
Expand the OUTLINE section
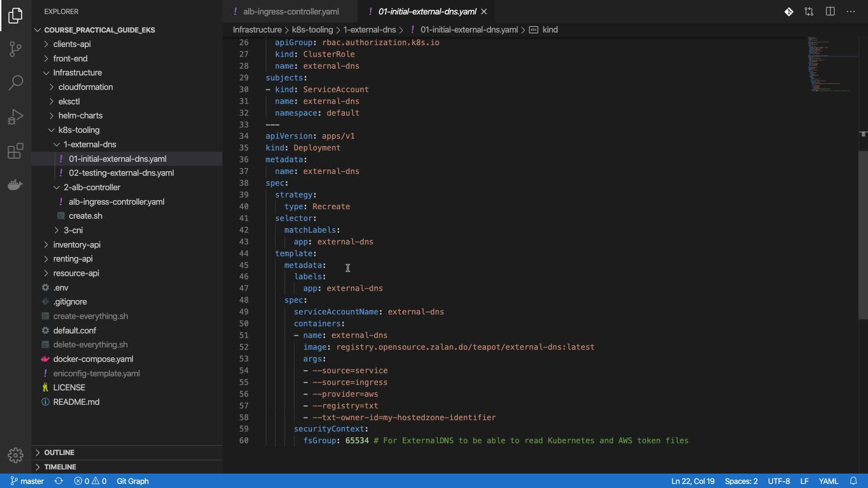(59, 452)
